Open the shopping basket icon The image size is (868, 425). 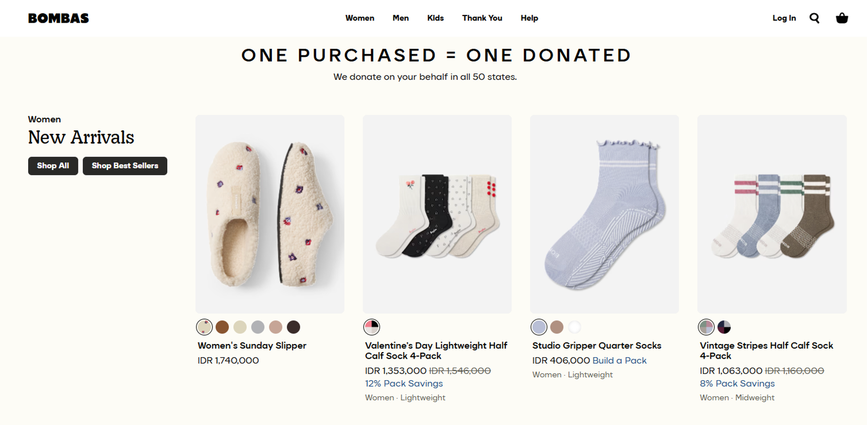click(842, 18)
